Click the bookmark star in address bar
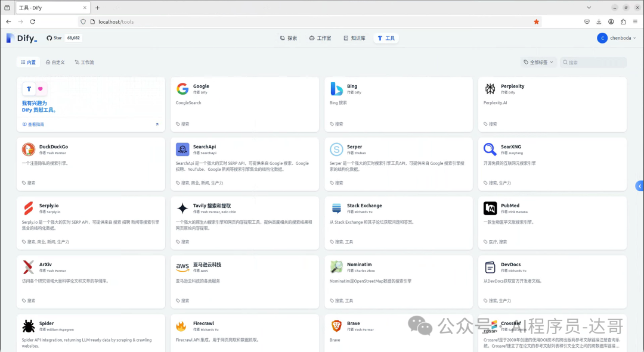This screenshot has height=352, width=644. coord(536,22)
